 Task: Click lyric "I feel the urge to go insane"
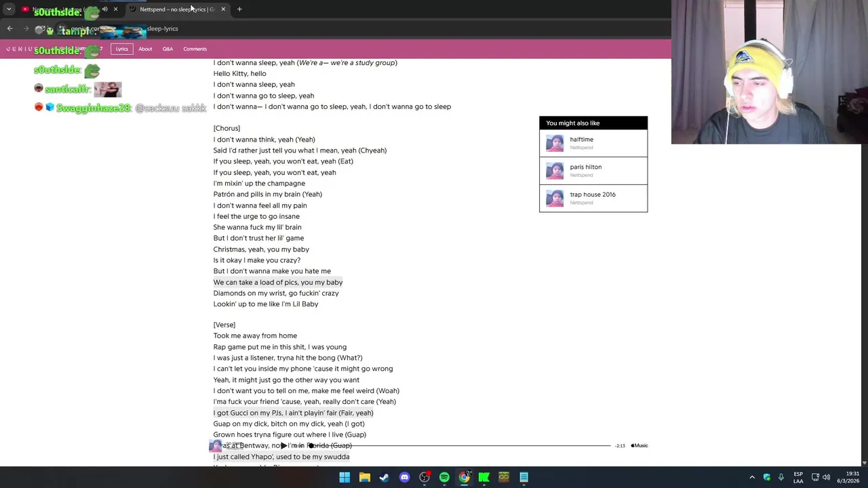[x=256, y=216]
